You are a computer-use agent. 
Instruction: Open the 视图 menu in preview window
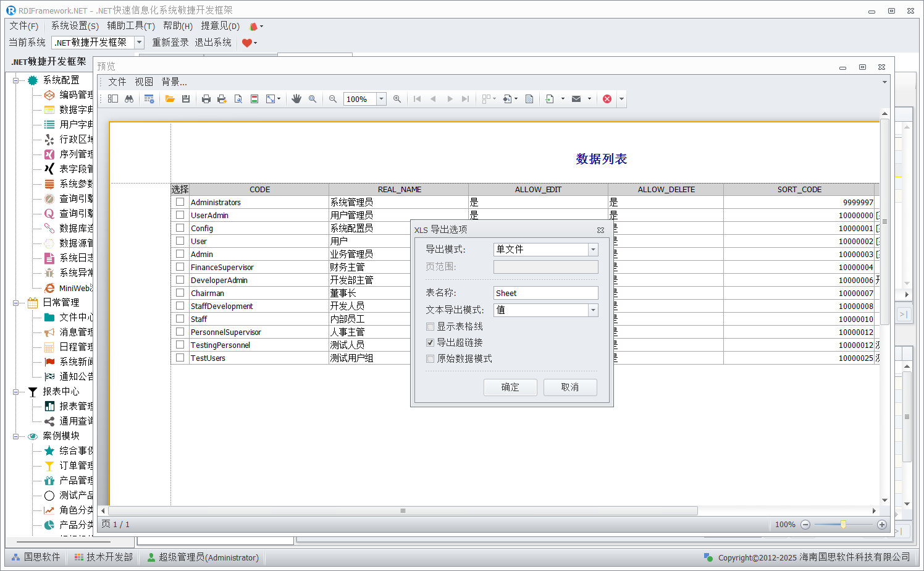tap(144, 82)
